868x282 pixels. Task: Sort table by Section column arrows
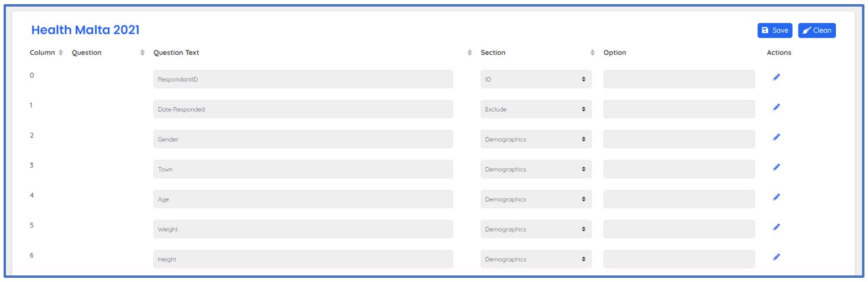(x=592, y=53)
